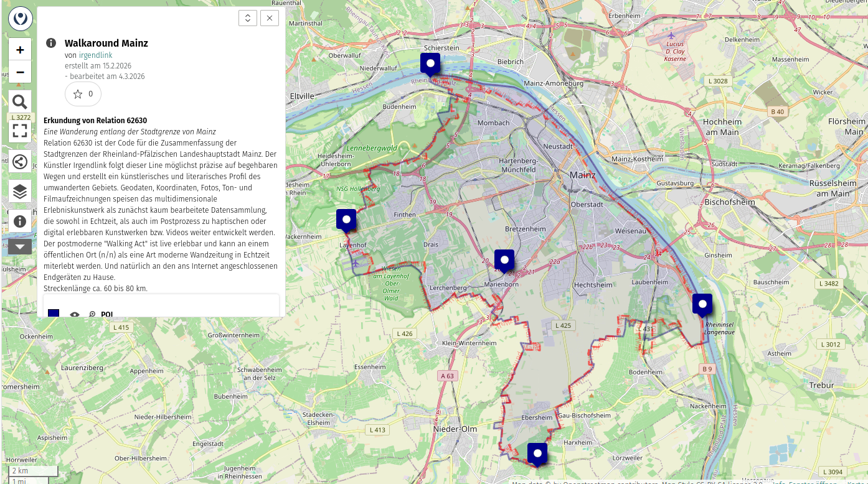868x484 pixels.
Task: Toggle POI visibility with the eye icon
Action: pyautogui.click(x=75, y=314)
